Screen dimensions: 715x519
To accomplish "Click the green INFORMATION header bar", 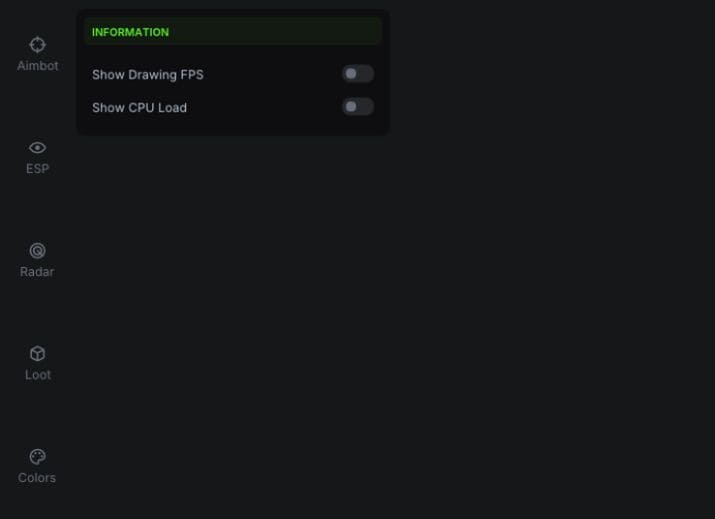I will [x=233, y=31].
